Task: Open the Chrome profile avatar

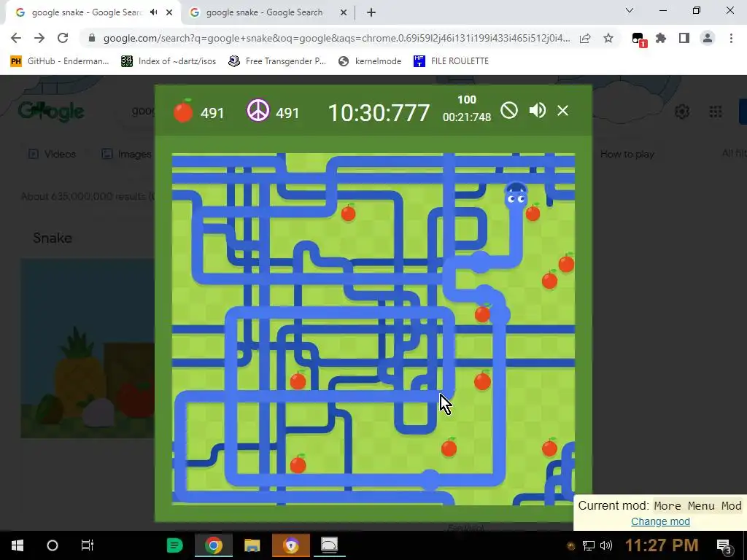Action: [708, 38]
